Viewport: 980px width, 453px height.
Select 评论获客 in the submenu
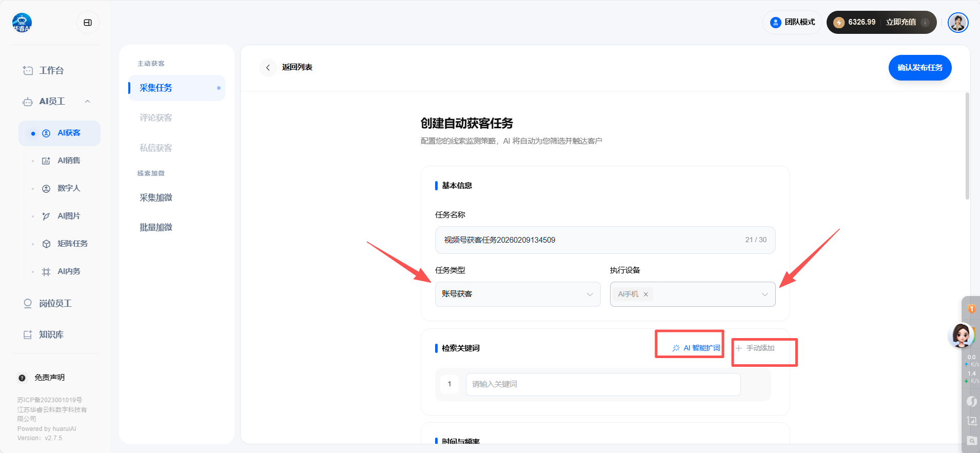pyautogui.click(x=156, y=118)
